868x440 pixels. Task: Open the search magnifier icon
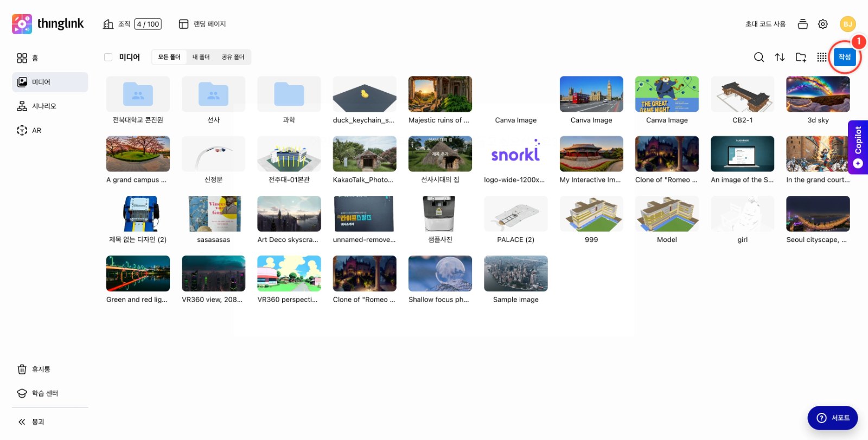[759, 57]
